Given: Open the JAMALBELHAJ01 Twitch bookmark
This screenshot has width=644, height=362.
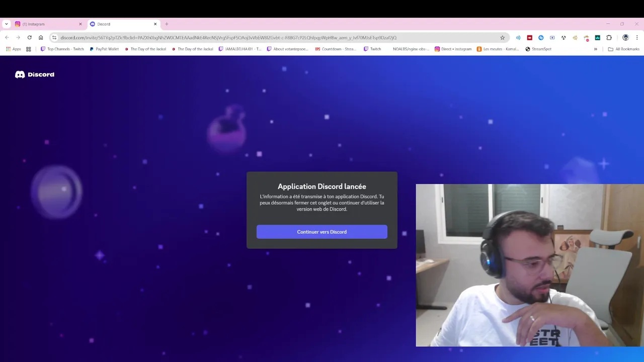Looking at the screenshot, I should [240, 49].
